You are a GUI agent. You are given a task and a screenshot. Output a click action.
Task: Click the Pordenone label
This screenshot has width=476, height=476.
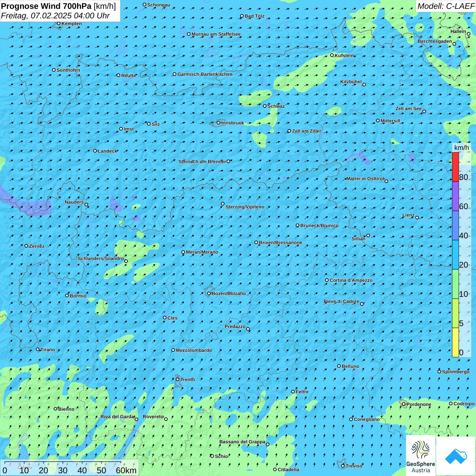(x=419, y=404)
